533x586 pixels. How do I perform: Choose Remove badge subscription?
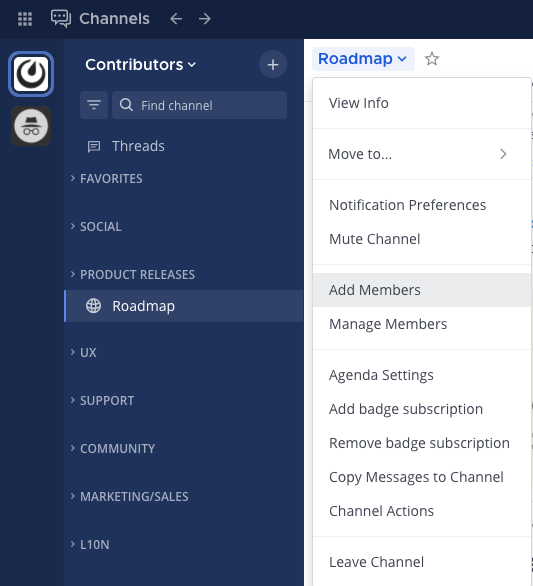(422, 443)
